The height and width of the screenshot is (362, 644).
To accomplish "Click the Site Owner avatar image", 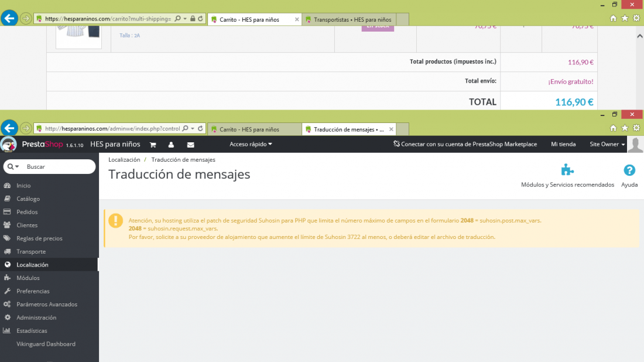I will (x=635, y=145).
